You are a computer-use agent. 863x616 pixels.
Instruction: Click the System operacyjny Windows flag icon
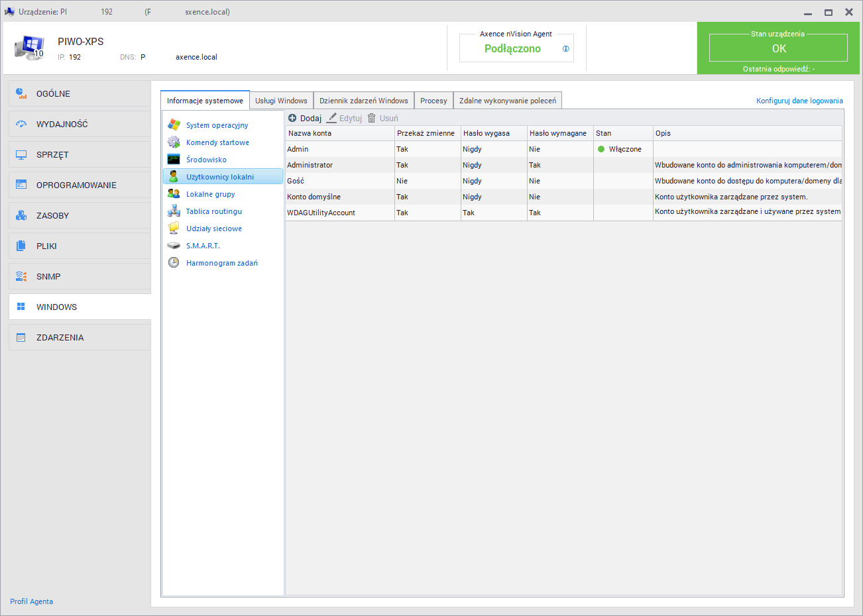tap(174, 125)
